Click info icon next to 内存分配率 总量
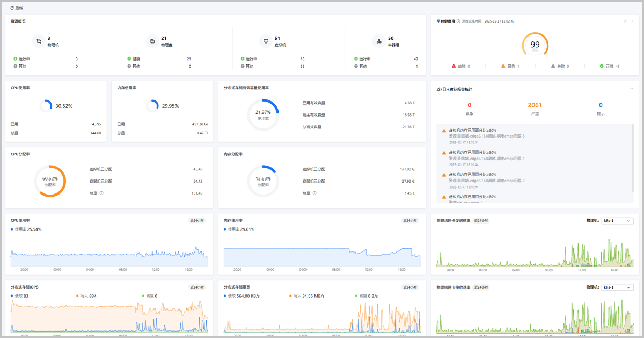644x338 pixels. click(314, 193)
